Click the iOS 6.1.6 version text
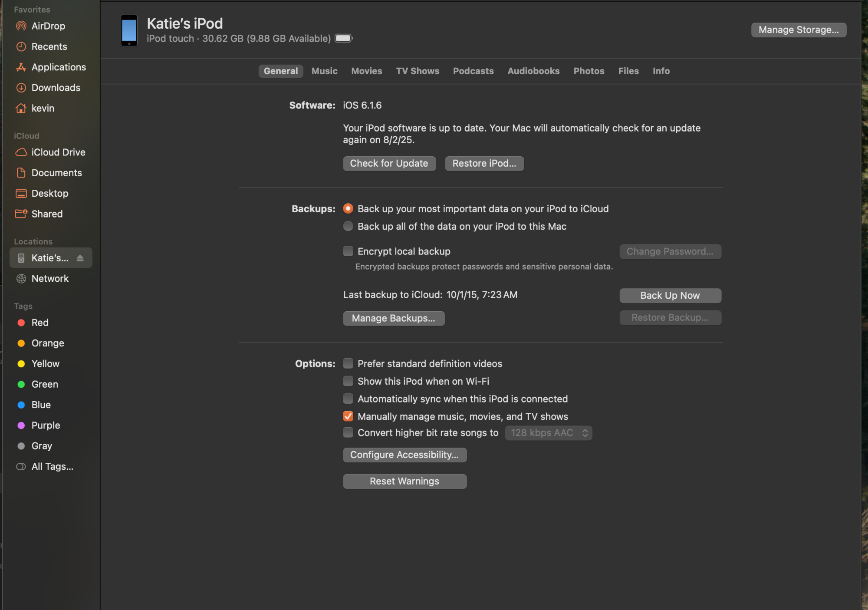The height and width of the screenshot is (610, 868). click(362, 106)
